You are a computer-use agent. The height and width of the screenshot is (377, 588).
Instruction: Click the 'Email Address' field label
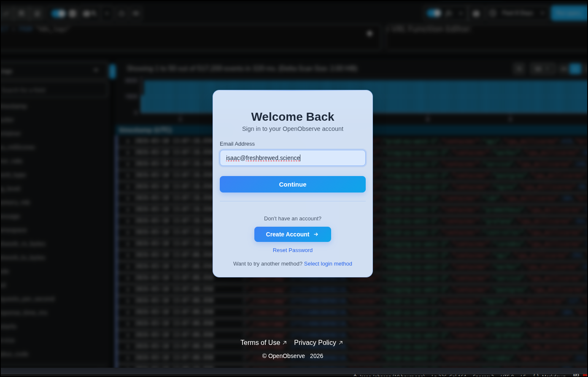(x=237, y=144)
